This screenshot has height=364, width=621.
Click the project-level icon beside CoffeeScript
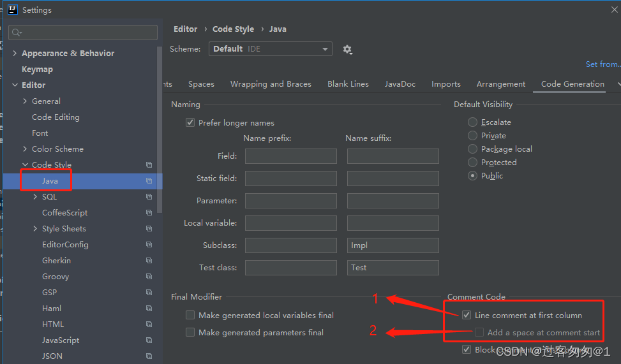[x=149, y=212]
